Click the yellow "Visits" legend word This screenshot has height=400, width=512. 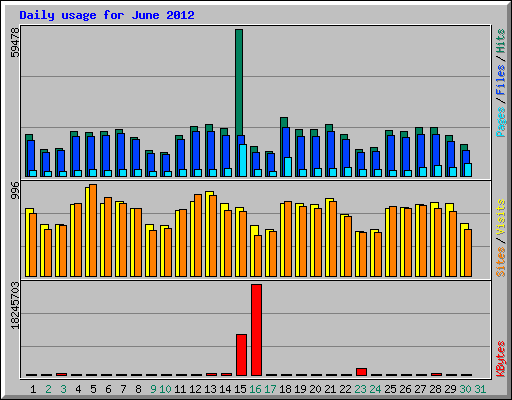[x=500, y=217]
